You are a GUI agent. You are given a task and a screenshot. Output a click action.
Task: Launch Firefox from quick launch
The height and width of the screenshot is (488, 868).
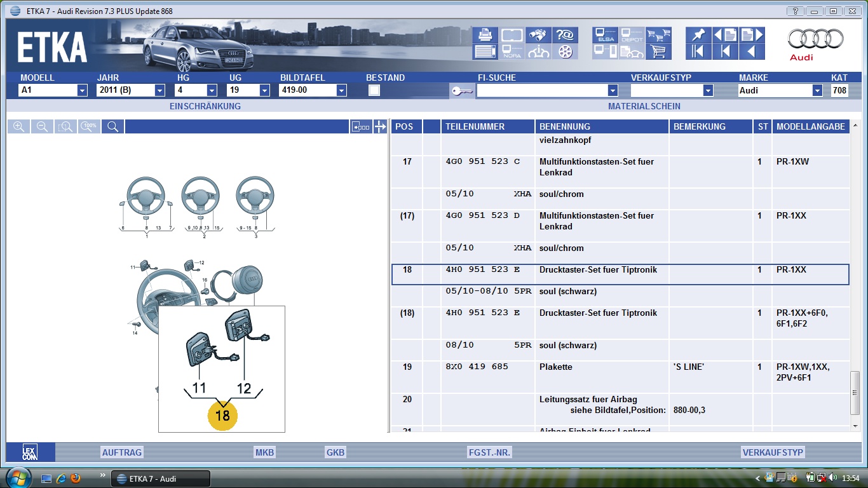(x=76, y=478)
